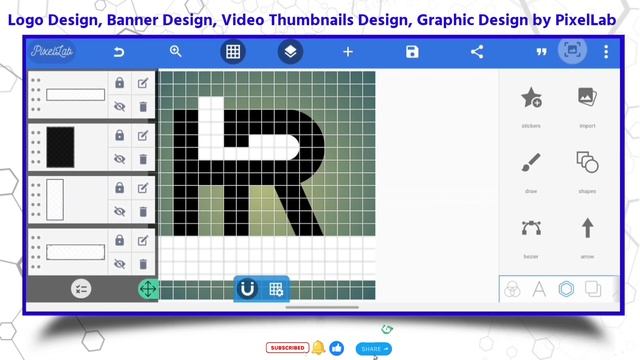Toggle the magnet snap button
Viewport: 640px width, 360px height.
(x=247, y=289)
